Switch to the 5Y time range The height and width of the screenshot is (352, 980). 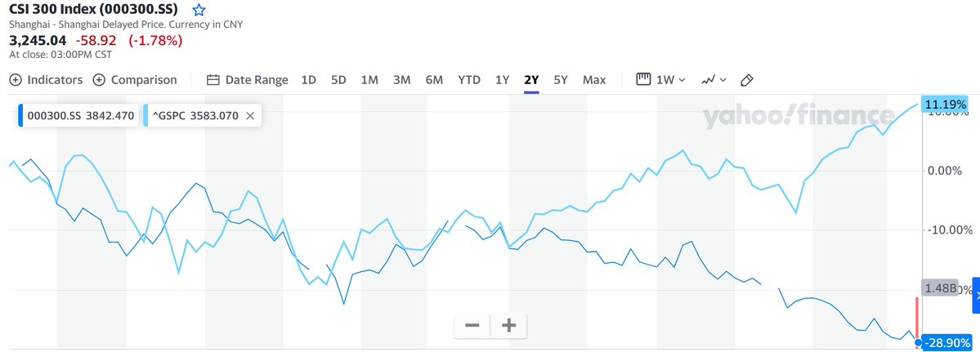pos(561,80)
